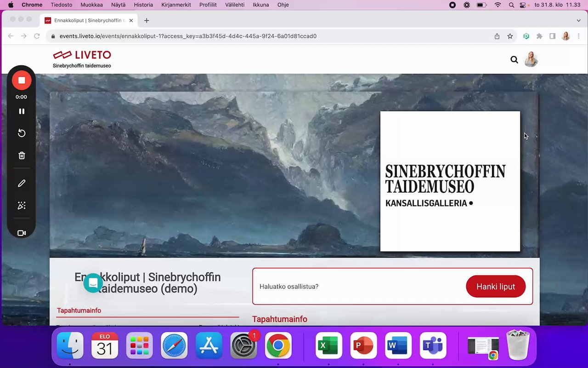Delete the recording with the trash icon
The height and width of the screenshot is (368, 588).
[22, 155]
